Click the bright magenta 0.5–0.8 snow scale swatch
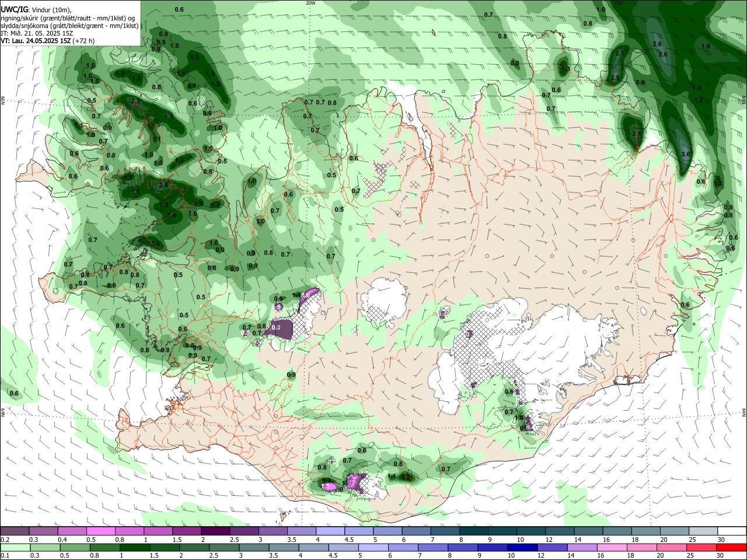 pos(101,531)
